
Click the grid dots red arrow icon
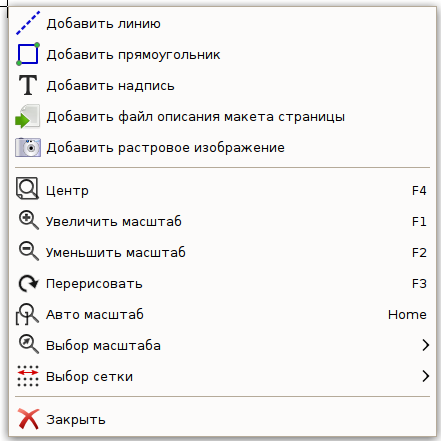[x=28, y=376]
